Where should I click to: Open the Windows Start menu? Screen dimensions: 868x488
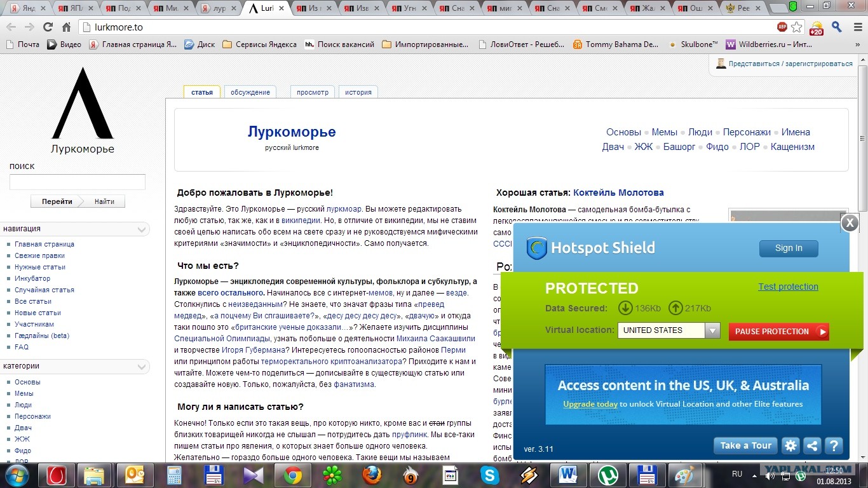pos(16,475)
